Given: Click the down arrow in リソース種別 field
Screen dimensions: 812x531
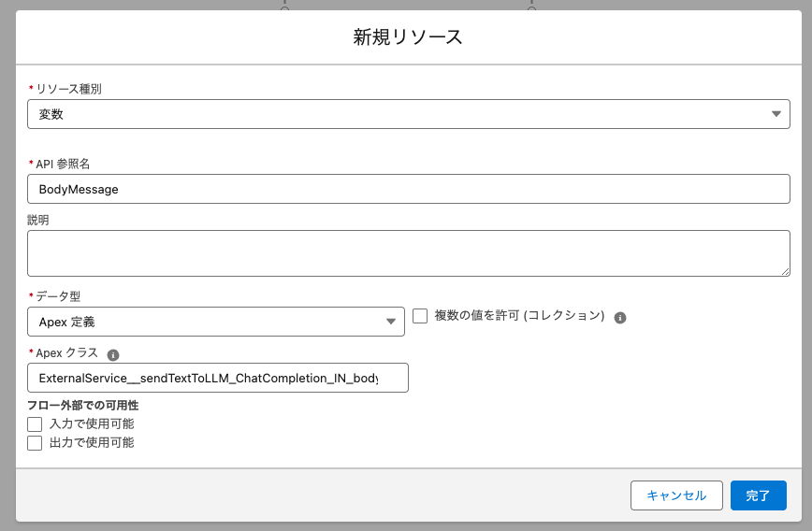Looking at the screenshot, I should tap(776, 114).
